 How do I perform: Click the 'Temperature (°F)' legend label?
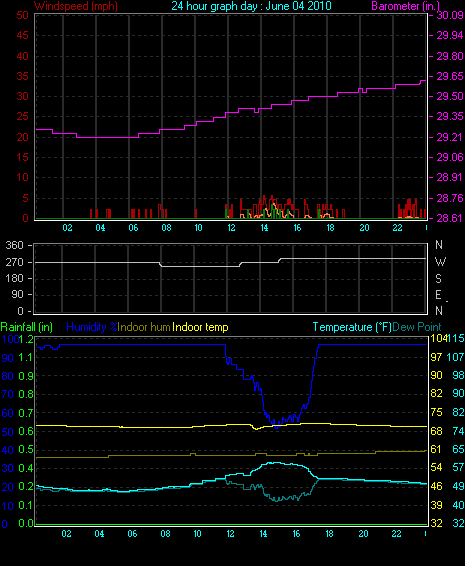(x=352, y=327)
